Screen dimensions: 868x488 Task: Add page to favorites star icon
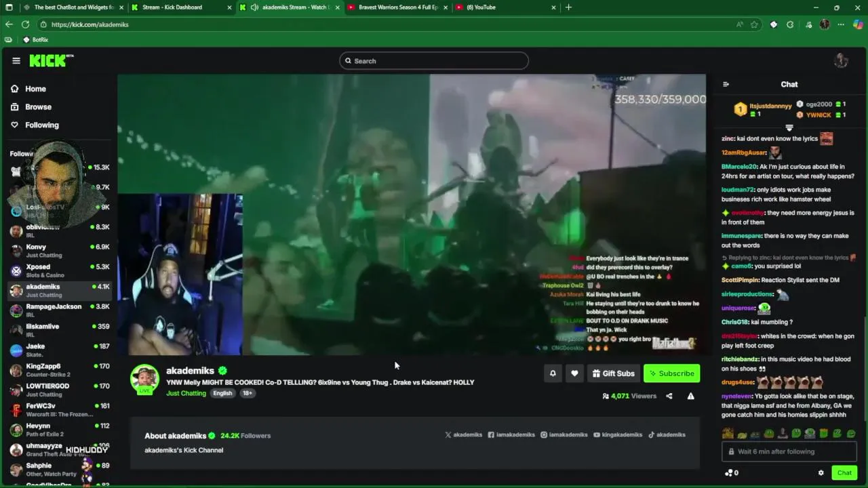tap(754, 24)
